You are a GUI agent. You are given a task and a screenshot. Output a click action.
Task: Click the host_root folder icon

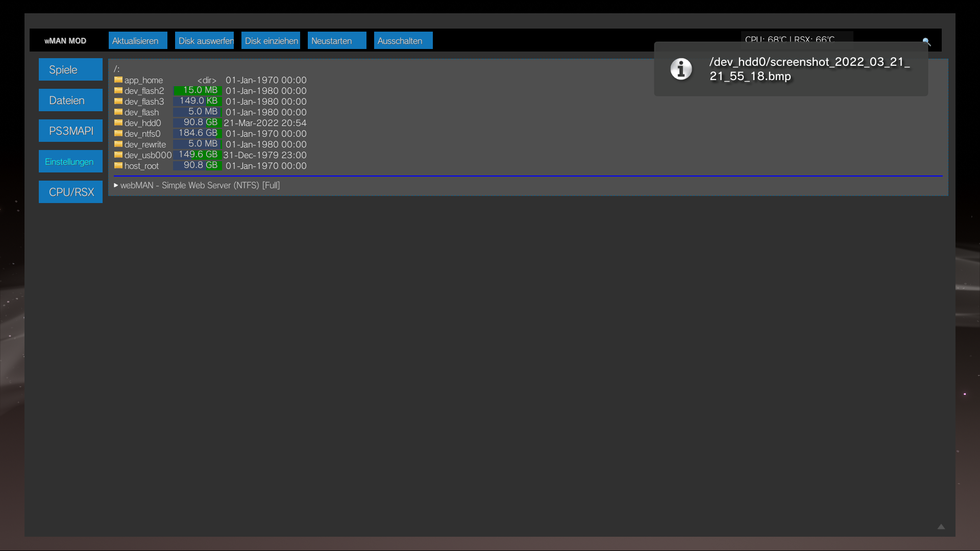click(x=118, y=165)
